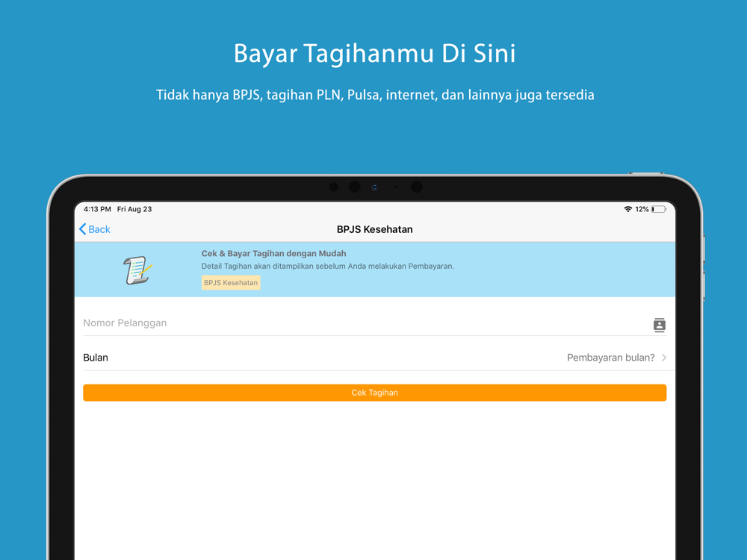Click the battery indicator icon
This screenshot has height=560, width=747.
click(x=659, y=209)
